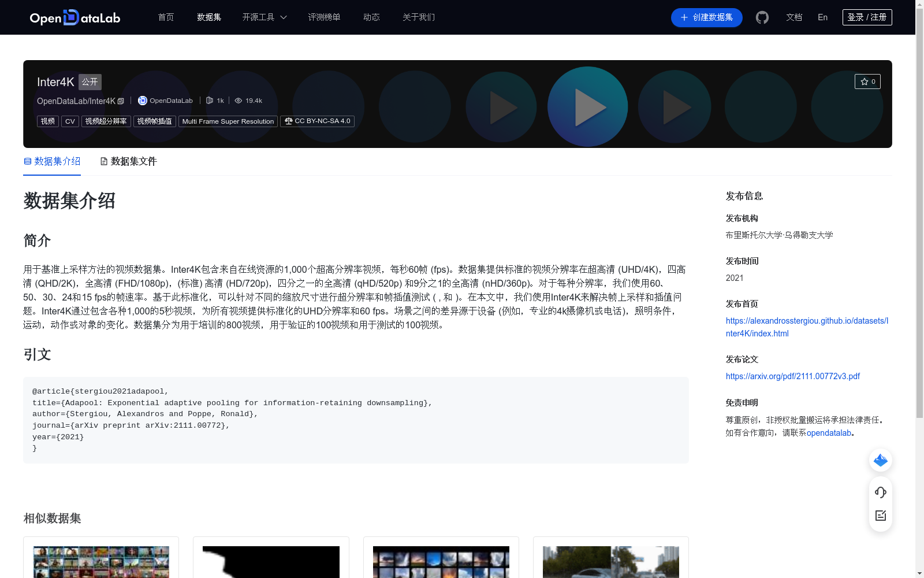
Task: Click the feedback form icon
Action: pos(881,516)
